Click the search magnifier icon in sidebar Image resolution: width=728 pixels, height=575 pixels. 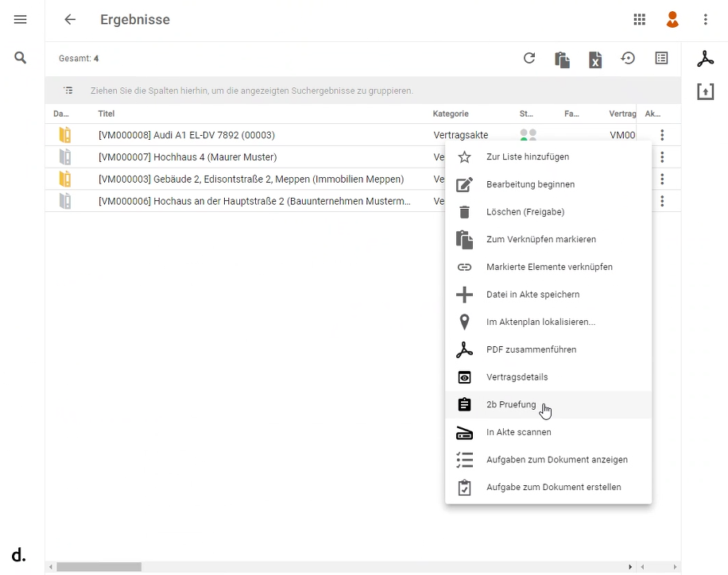click(21, 58)
